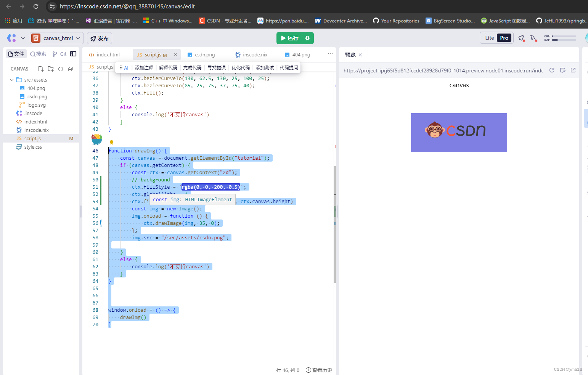
Task: Open the 搜索 search panel tab
Action: (38, 54)
